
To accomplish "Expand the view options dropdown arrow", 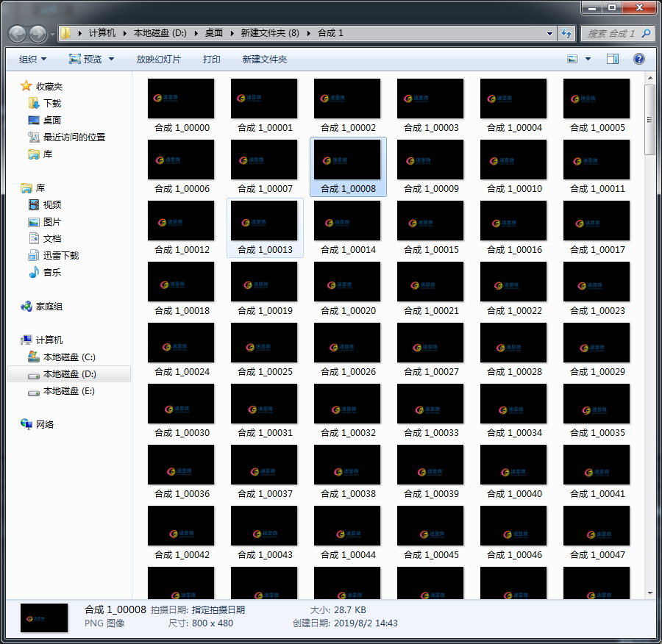I will (588, 59).
